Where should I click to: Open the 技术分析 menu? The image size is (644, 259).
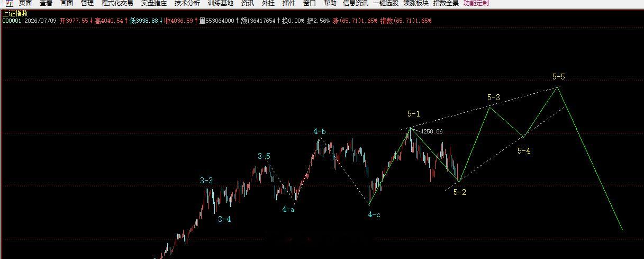pos(187,3)
